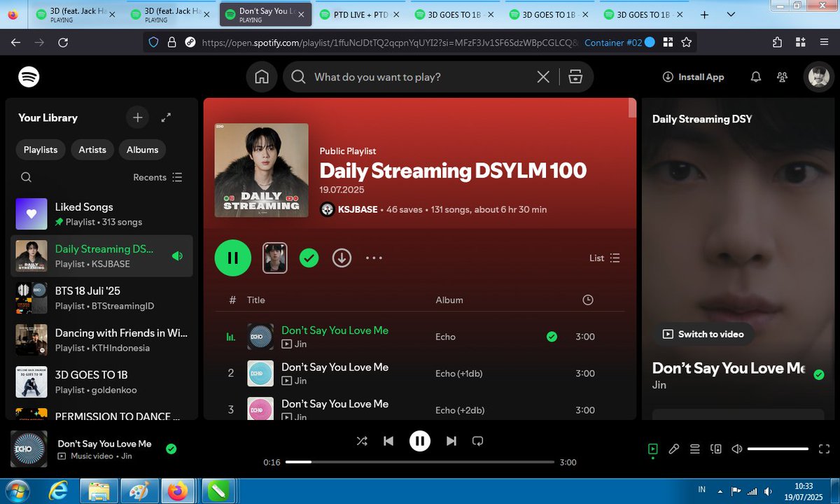Focus the What do you want to play field
Screen dimensions: 840x504
420,77
